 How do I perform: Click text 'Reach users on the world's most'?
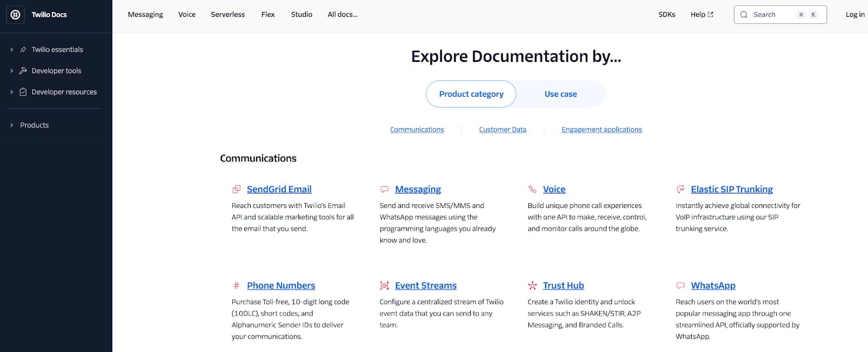pyautogui.click(x=727, y=301)
